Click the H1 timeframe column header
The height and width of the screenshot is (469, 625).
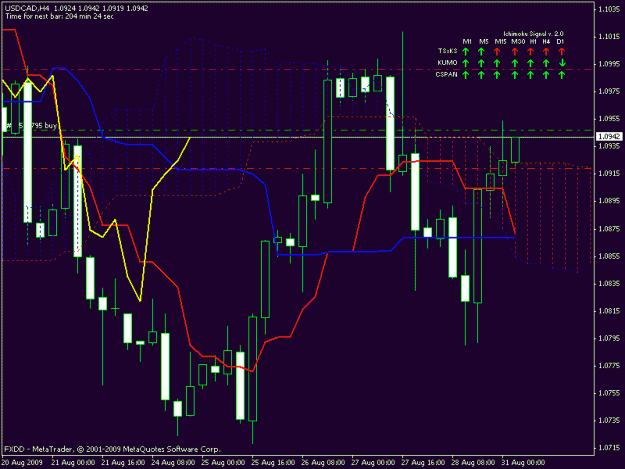click(533, 41)
